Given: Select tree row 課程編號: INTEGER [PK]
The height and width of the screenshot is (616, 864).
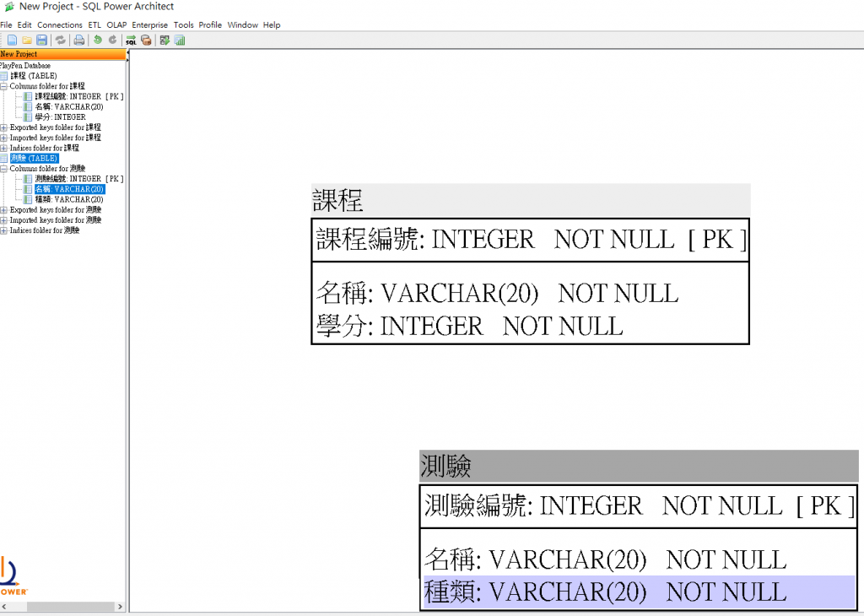Looking at the screenshot, I should coord(79,96).
